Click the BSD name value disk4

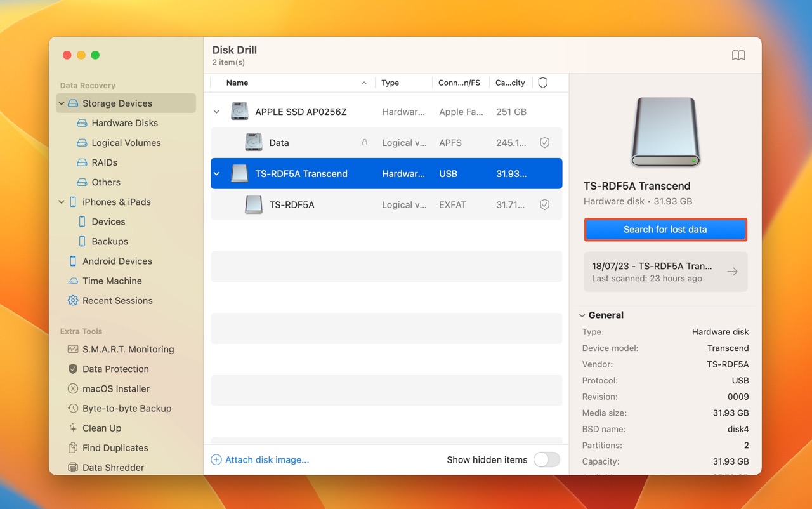[738, 429]
